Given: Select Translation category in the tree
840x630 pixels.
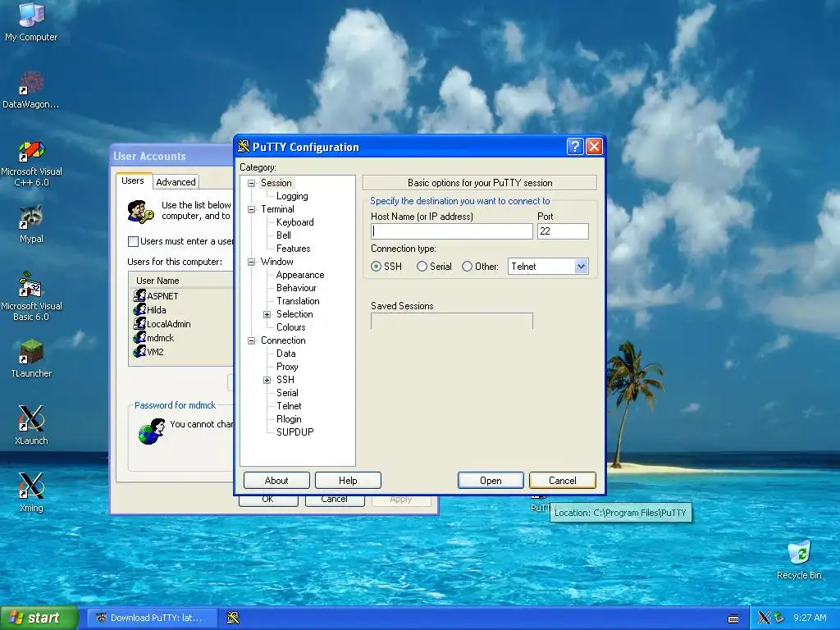Looking at the screenshot, I should (x=298, y=301).
